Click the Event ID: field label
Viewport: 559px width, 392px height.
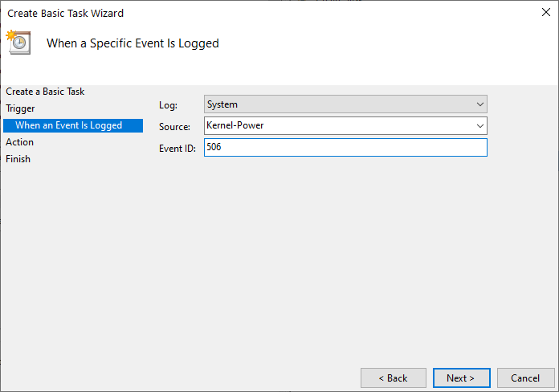[177, 149]
